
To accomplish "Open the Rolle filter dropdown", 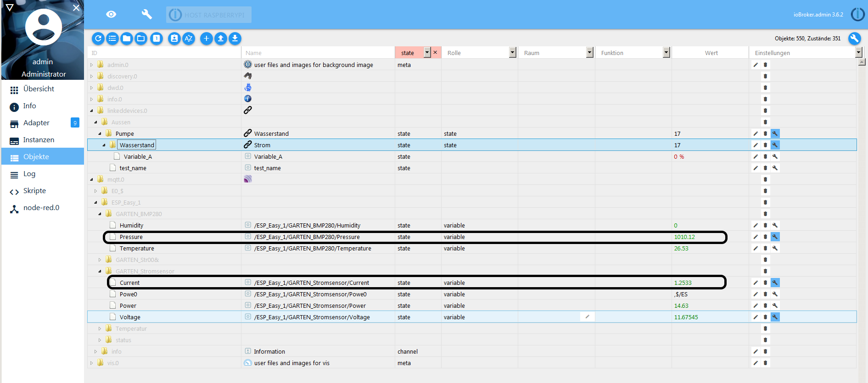I will click(512, 53).
